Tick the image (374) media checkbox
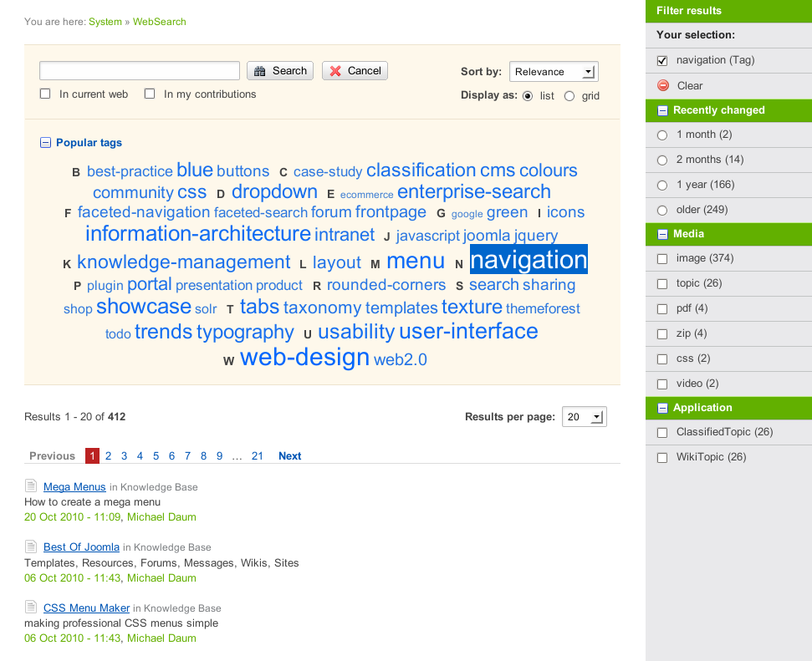 (662, 259)
